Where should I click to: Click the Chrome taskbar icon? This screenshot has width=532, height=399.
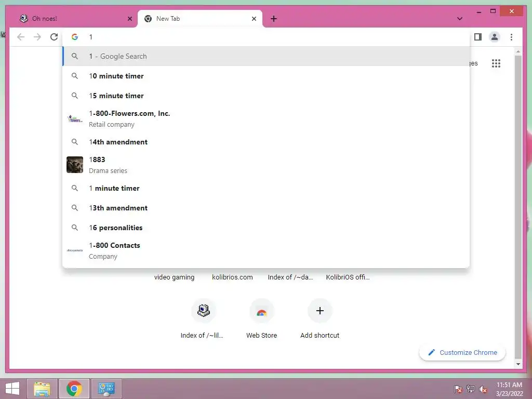pyautogui.click(x=74, y=389)
